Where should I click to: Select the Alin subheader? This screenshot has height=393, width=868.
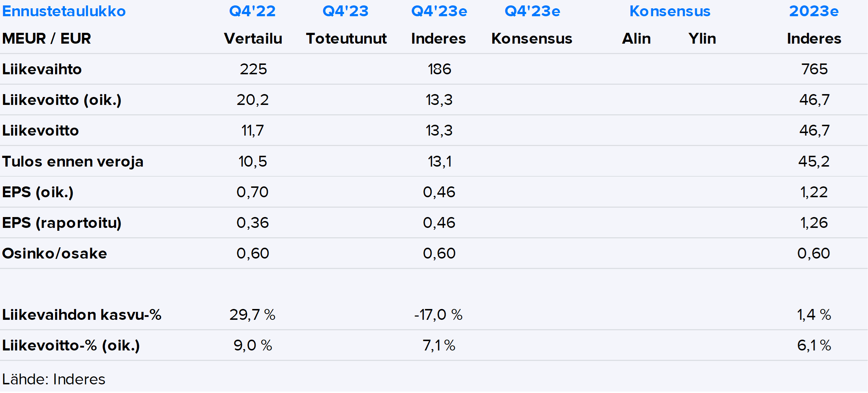pos(636,39)
